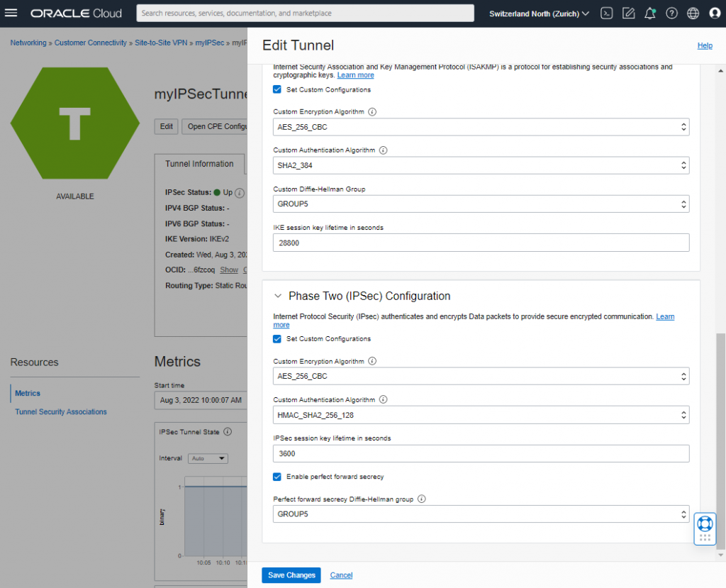Show info for PFS Diffie-Hellman group

click(421, 499)
